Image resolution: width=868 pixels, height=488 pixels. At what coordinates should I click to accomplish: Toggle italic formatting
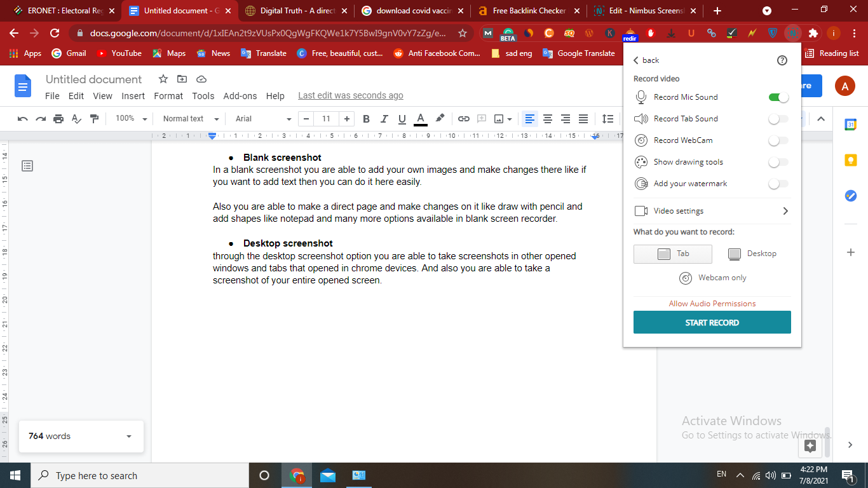pyautogui.click(x=384, y=119)
